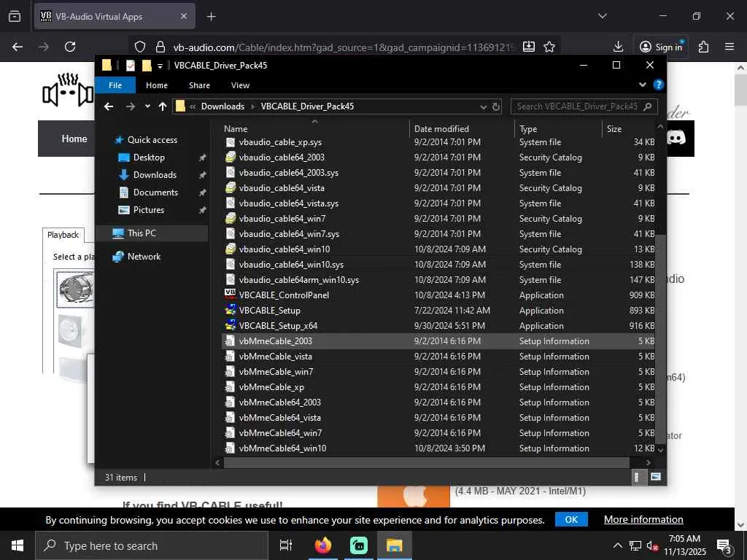Expand the ribbon with the chevron
Viewport: 747px width, 560px height.
(643, 85)
